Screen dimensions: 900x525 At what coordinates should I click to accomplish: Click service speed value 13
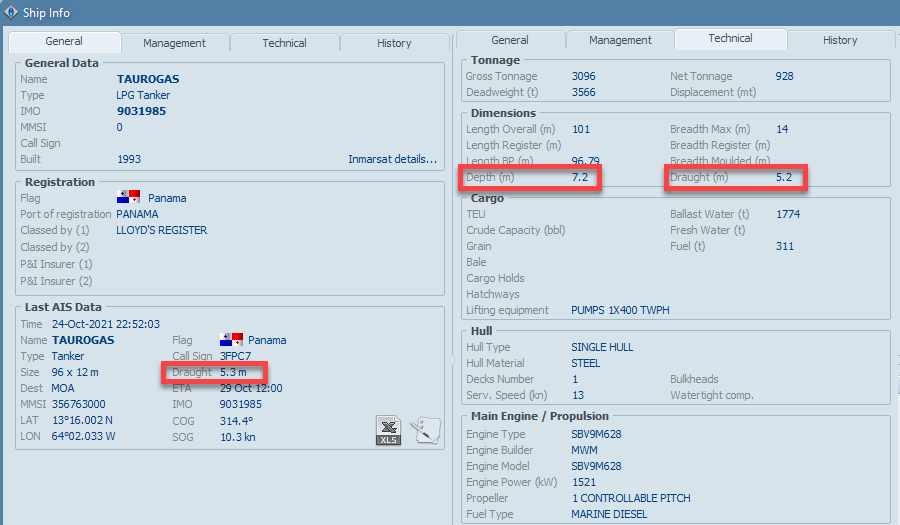tap(578, 395)
